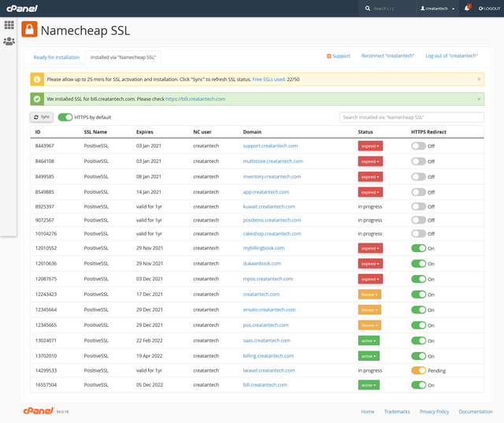Enable HTTPS redirect for support.creatantech.com
The image size is (504, 423).
click(x=418, y=146)
